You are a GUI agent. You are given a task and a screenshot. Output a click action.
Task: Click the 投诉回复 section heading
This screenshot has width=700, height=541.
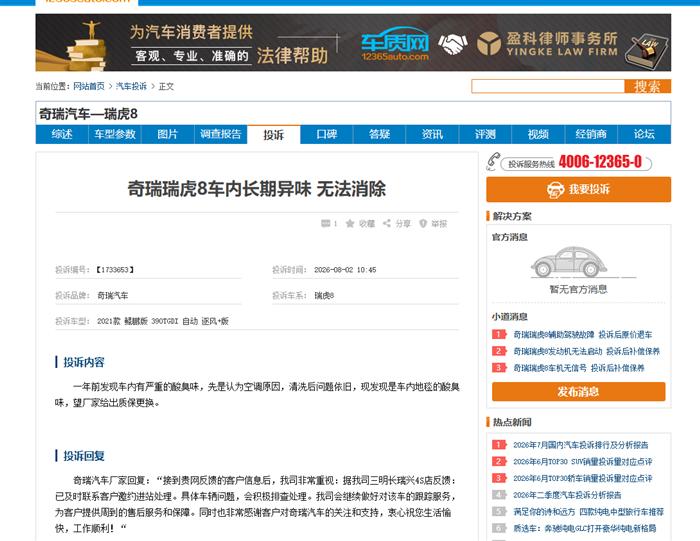(x=83, y=456)
